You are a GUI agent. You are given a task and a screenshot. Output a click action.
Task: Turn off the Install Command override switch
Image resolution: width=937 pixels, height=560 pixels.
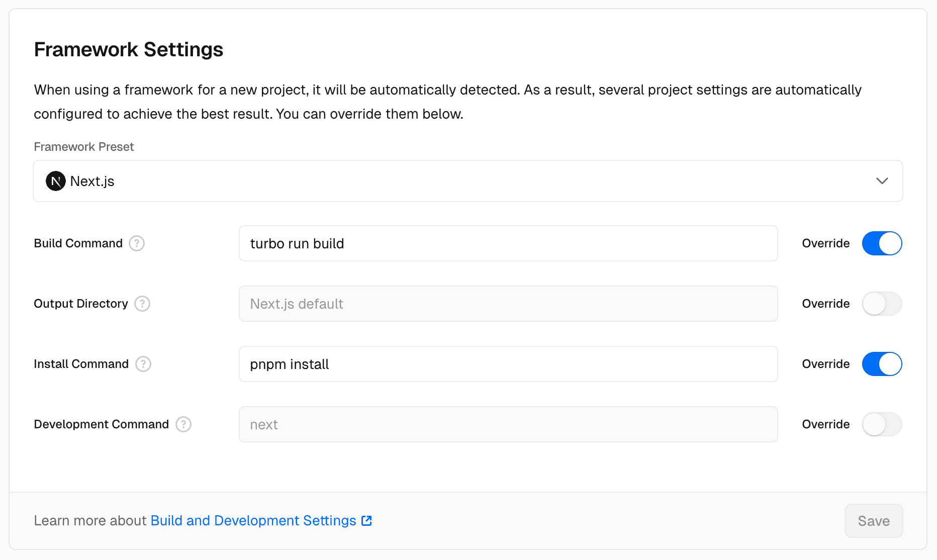[882, 364]
